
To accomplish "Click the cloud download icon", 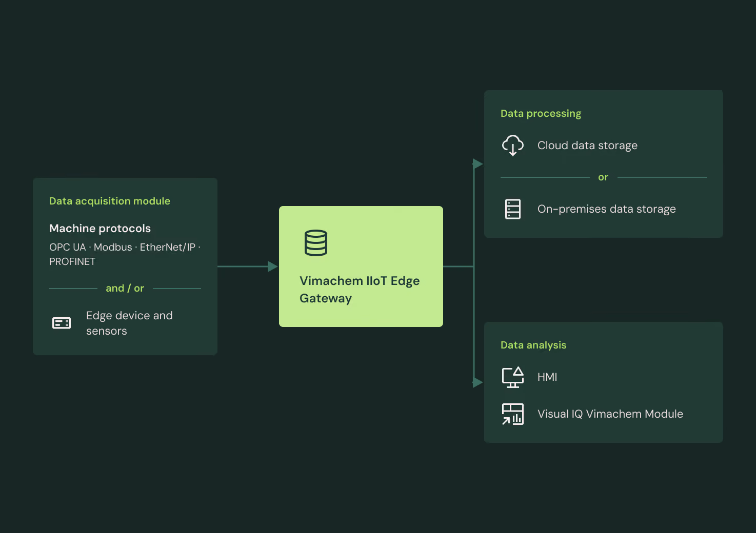I will point(513,146).
